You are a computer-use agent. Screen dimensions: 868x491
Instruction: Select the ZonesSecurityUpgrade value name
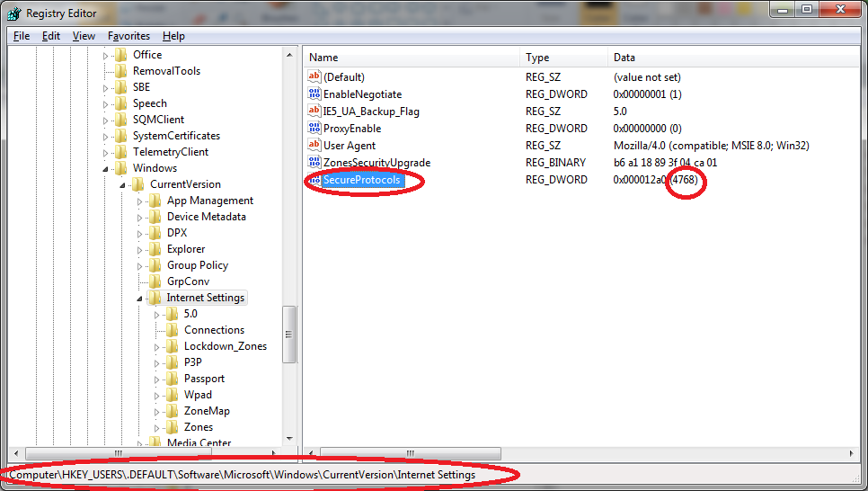(376, 163)
